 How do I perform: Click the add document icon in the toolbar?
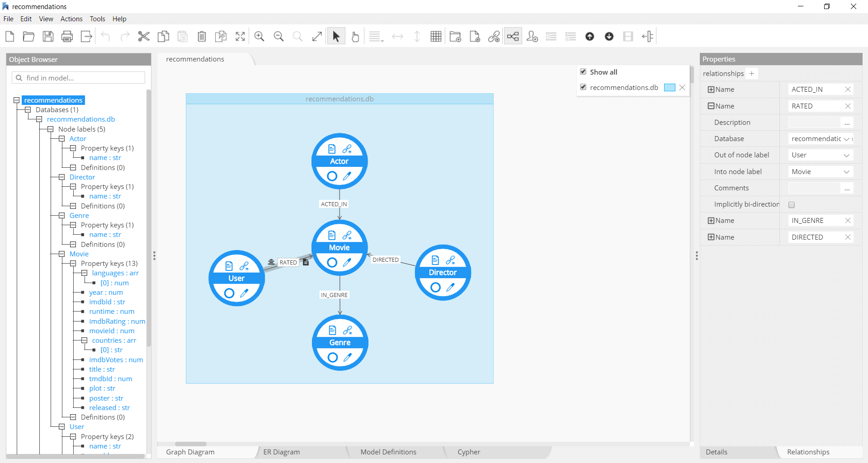[475, 37]
